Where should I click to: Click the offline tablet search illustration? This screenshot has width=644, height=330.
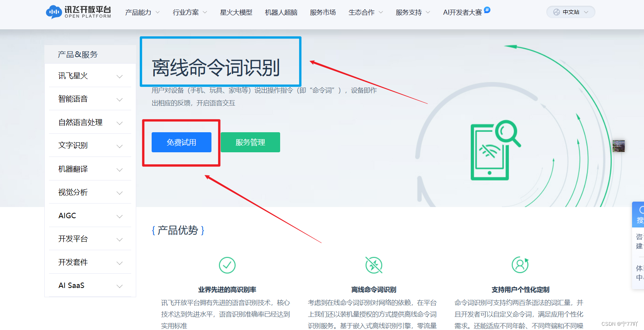[x=495, y=150]
